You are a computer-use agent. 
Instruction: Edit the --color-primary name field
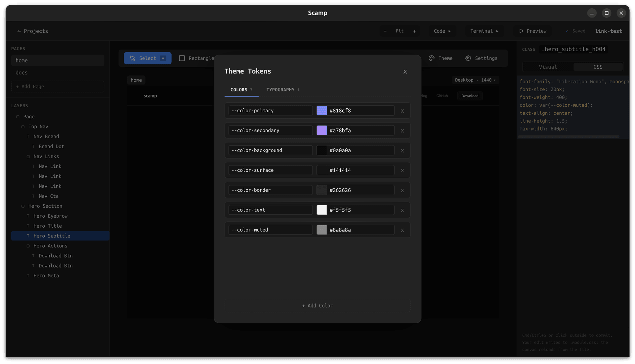pos(270,110)
